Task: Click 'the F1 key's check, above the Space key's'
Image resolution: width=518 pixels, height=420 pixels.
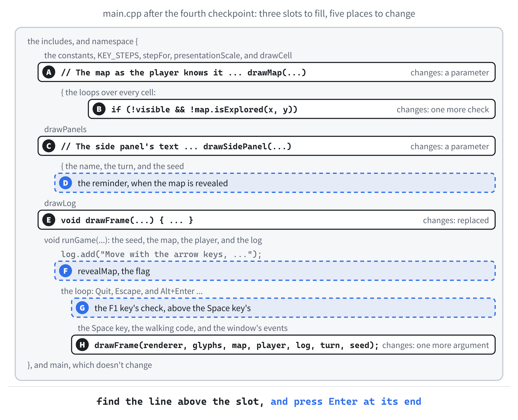Action: point(172,308)
